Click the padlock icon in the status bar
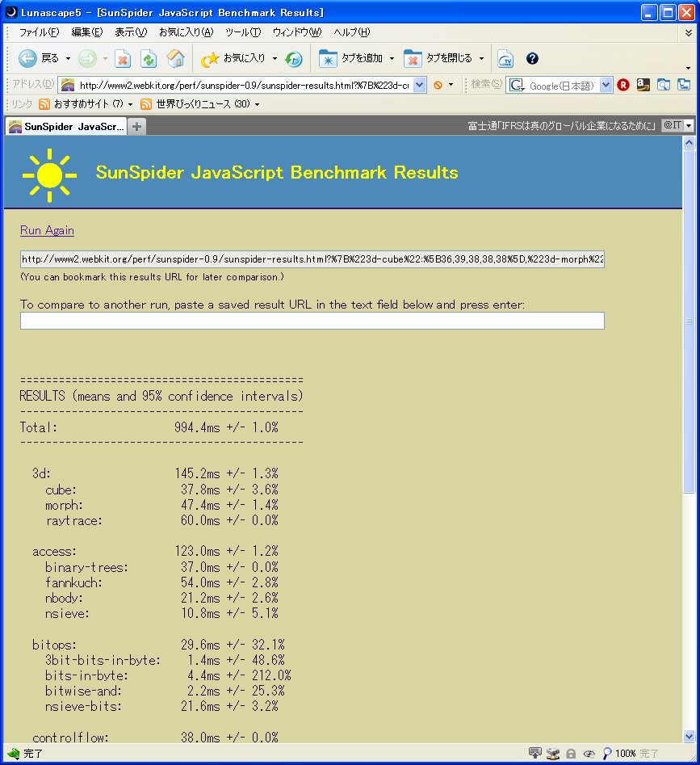700x765 pixels. (571, 754)
